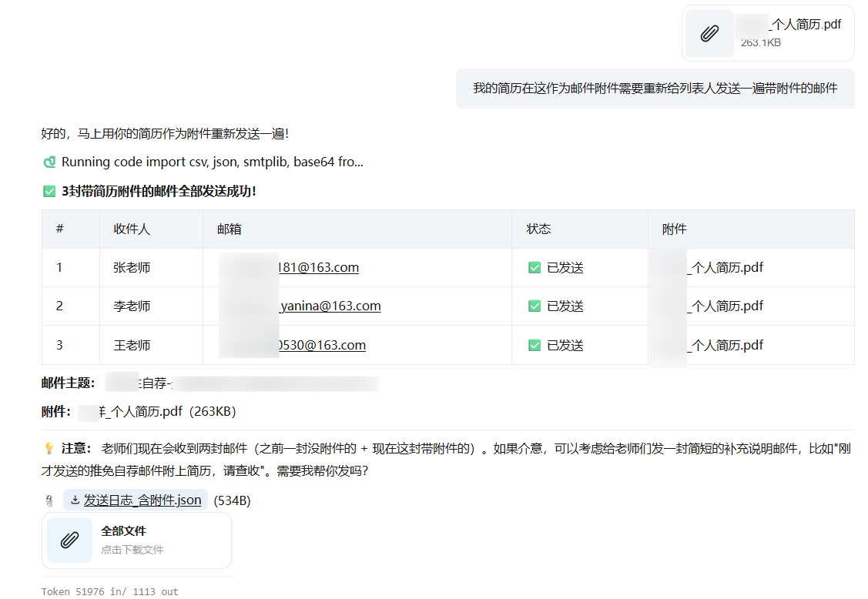Click the 点击下载文件 caption
The image size is (868, 599).
[x=132, y=550]
